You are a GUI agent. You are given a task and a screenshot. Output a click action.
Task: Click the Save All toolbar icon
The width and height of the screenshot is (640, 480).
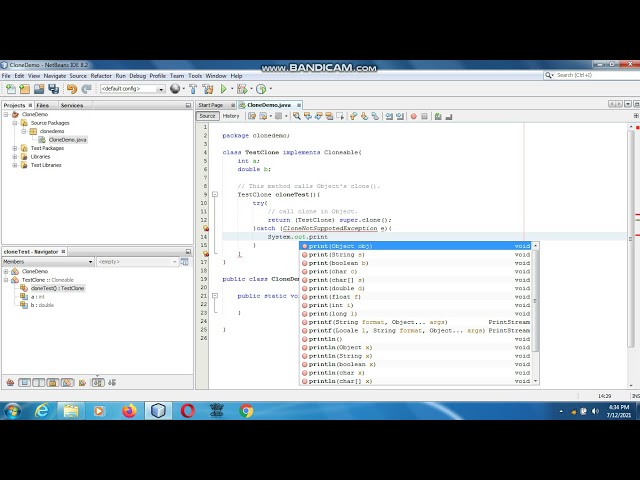click(53, 89)
